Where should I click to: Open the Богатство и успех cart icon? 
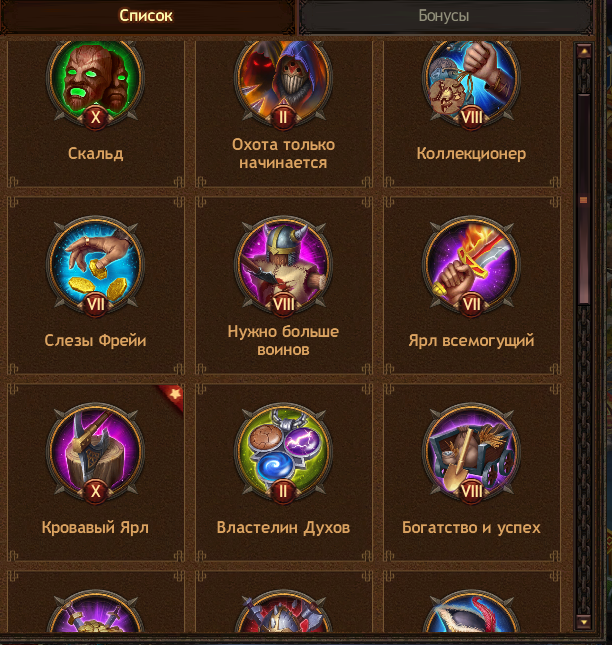coord(471,453)
